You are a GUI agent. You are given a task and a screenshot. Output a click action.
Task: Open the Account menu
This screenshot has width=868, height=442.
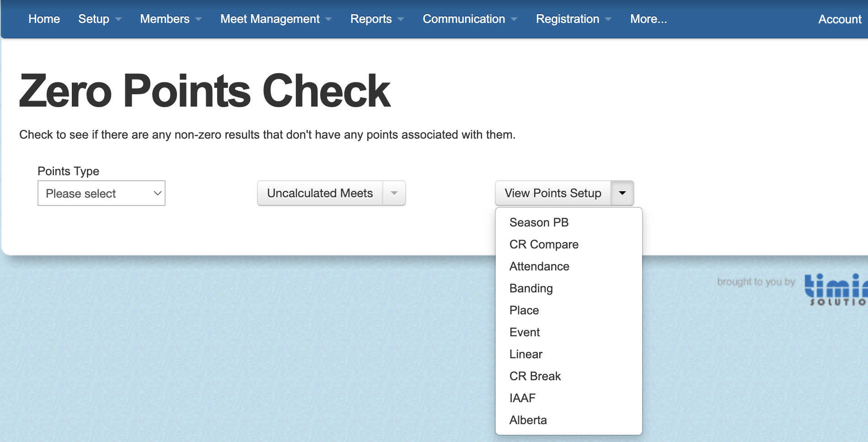840,19
